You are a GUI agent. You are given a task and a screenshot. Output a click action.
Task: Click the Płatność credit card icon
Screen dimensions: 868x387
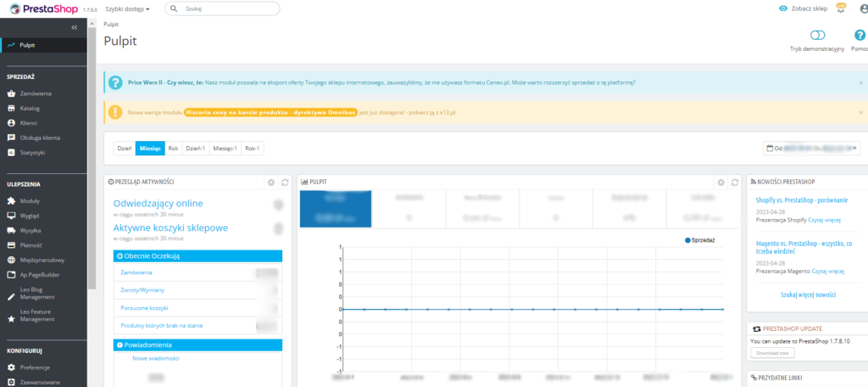(x=11, y=245)
